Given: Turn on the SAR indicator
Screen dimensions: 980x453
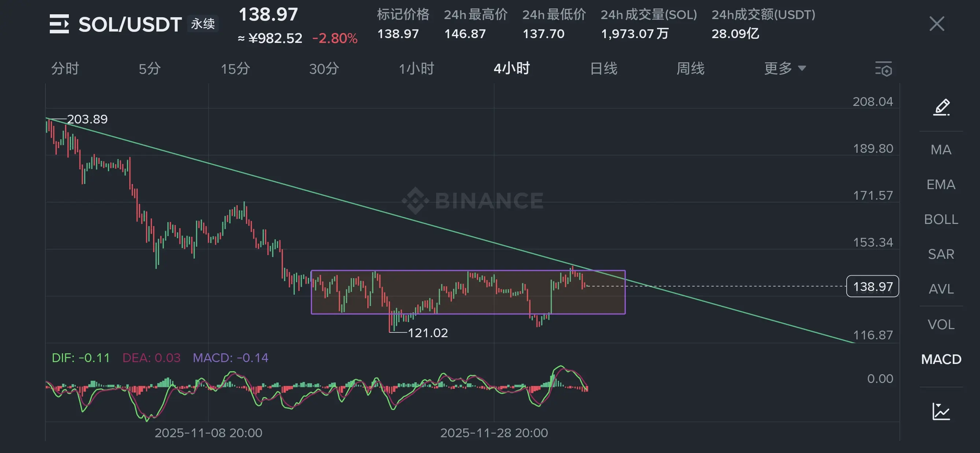Looking at the screenshot, I should point(941,254).
